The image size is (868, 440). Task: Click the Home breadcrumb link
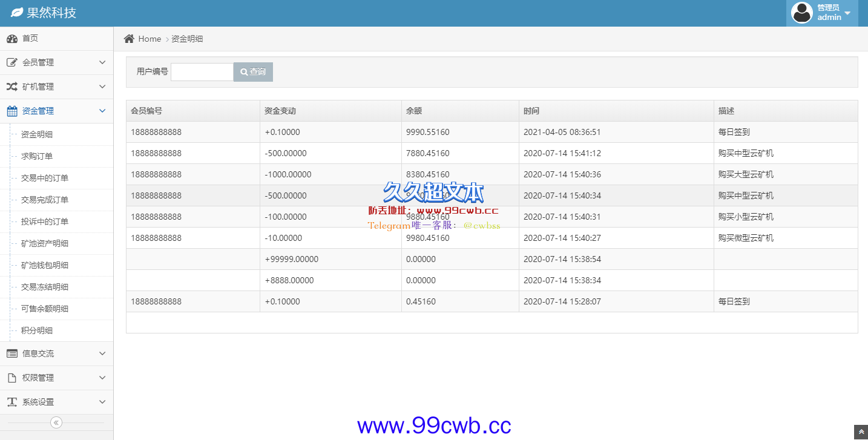[x=150, y=39]
